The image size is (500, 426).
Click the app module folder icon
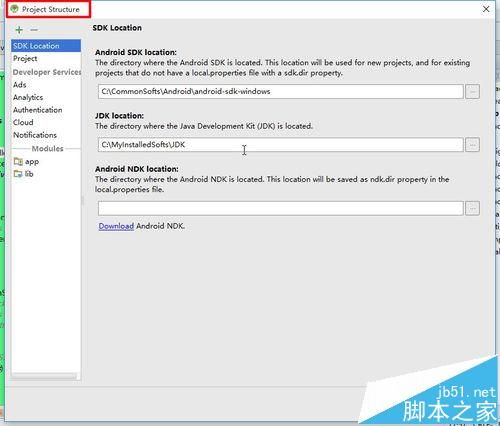18,162
